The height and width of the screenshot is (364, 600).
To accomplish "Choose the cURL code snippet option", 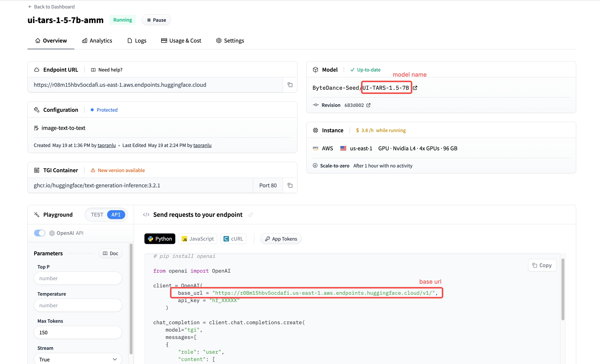I will click(x=233, y=239).
